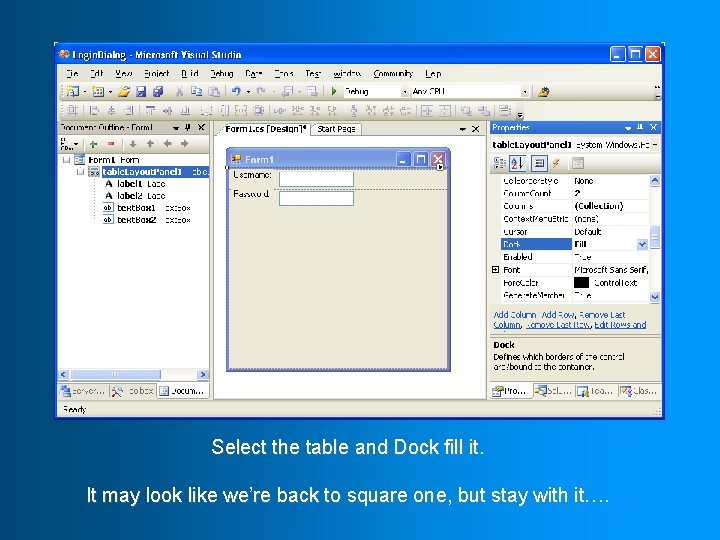Toggle auto-hide pin on Document Outline

click(187, 127)
